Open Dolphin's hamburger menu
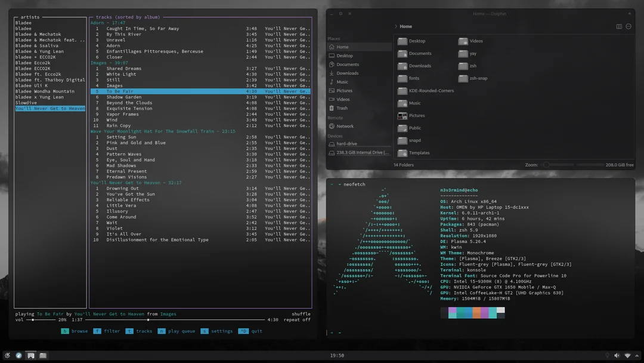This screenshot has height=363, width=644. tap(629, 26)
